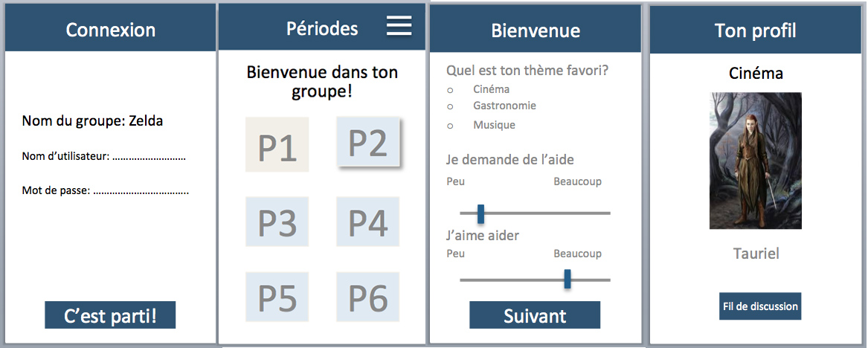Viewport: 868px width, 348px height.
Task: Pick the Musique radio option
Action: (450, 126)
